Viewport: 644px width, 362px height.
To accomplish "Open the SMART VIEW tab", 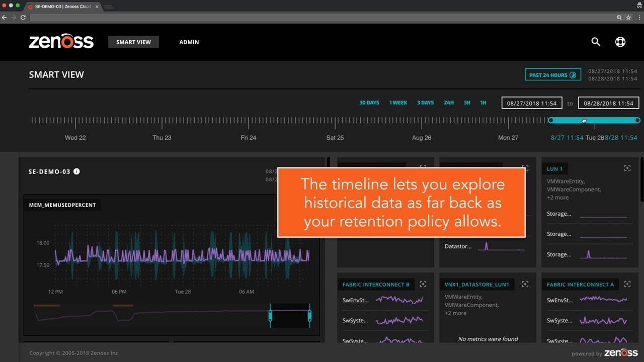I will 133,42.
